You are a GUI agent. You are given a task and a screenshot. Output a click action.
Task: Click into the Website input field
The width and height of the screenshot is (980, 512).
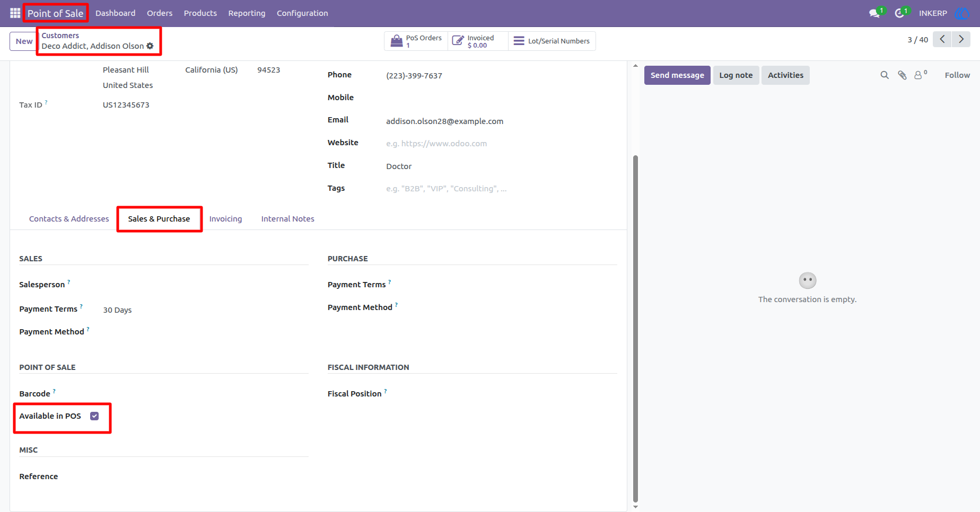pos(502,144)
